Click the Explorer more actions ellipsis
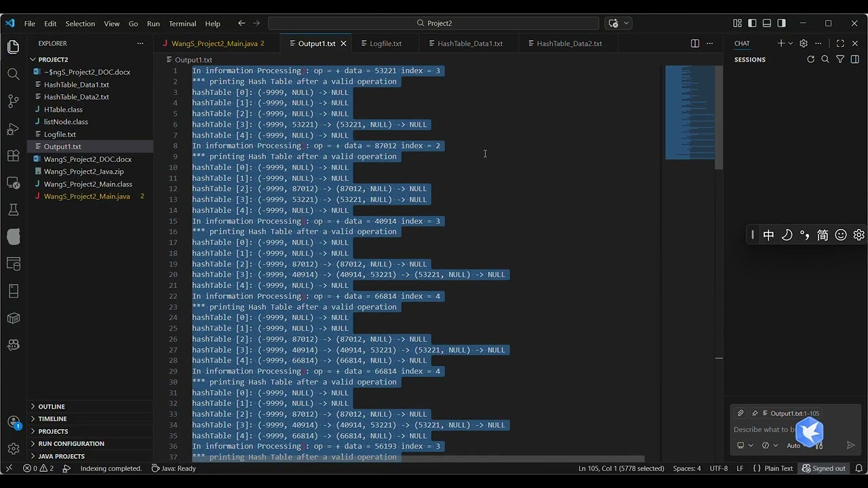 [x=140, y=43]
